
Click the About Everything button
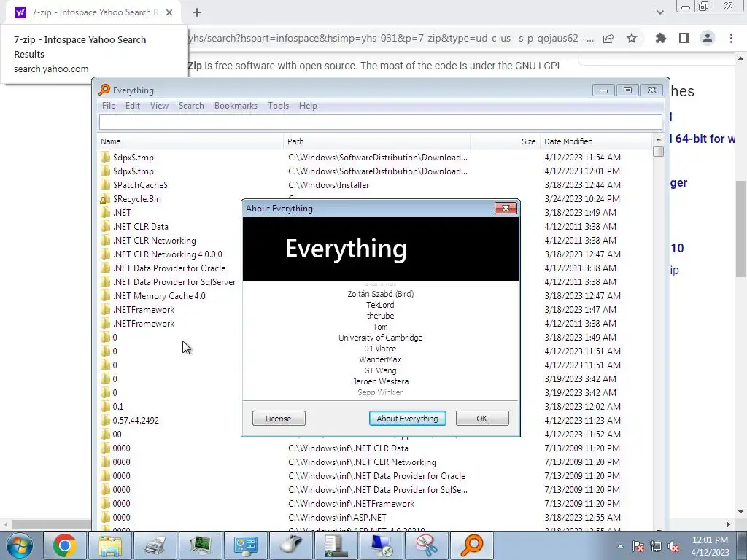tap(407, 419)
